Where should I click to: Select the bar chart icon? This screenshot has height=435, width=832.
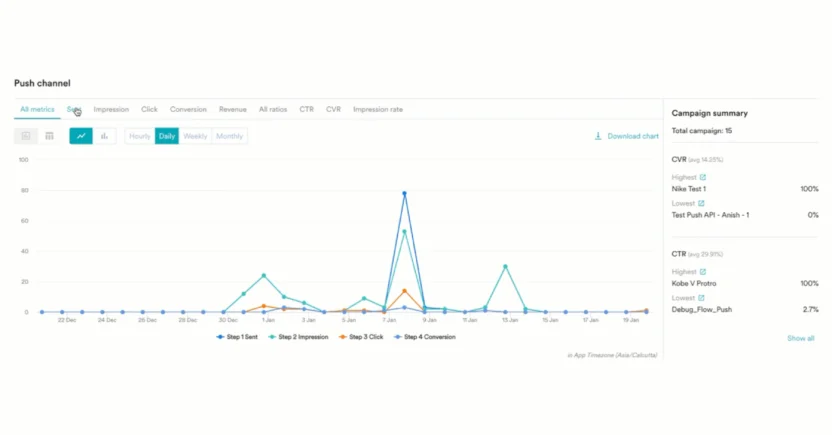coord(105,136)
